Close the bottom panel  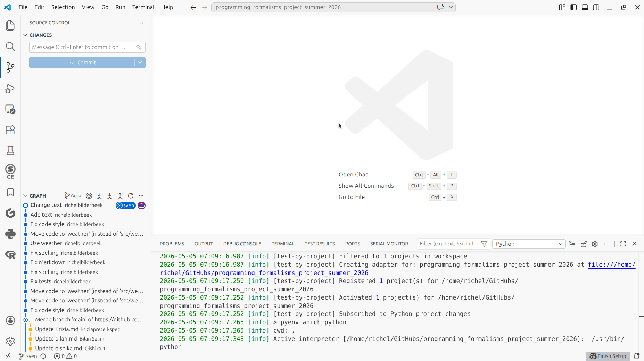click(x=634, y=244)
